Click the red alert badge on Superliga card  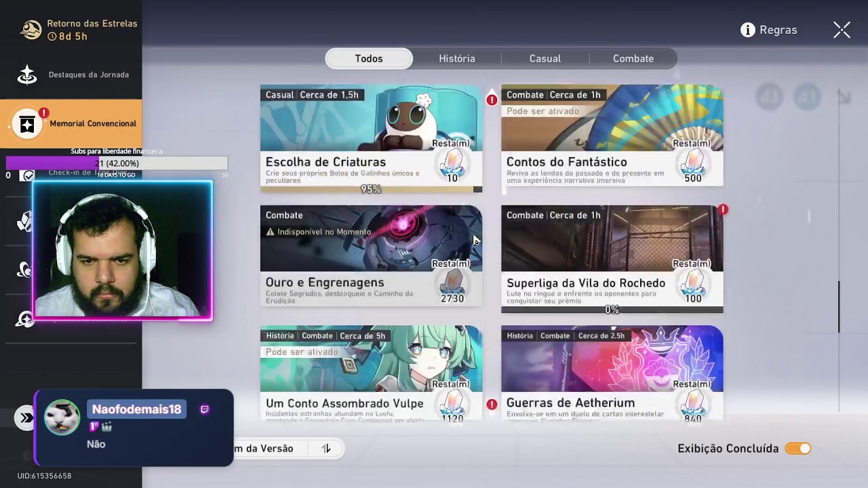tap(723, 209)
